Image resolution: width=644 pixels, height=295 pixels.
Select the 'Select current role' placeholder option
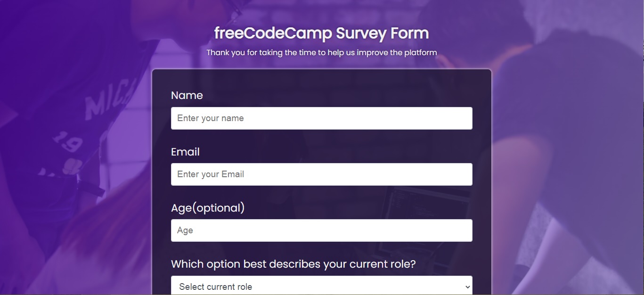215,286
